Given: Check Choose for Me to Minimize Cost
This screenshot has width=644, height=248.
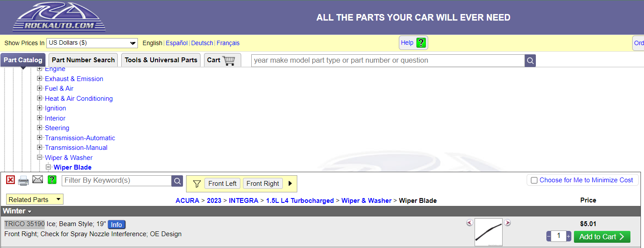Looking at the screenshot, I should tap(534, 180).
